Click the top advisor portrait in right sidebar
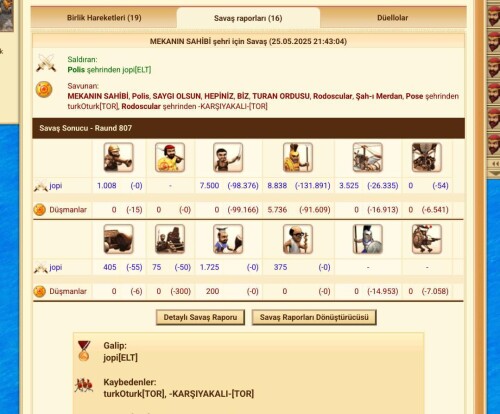The width and height of the screenshot is (500, 414). [494, 16]
